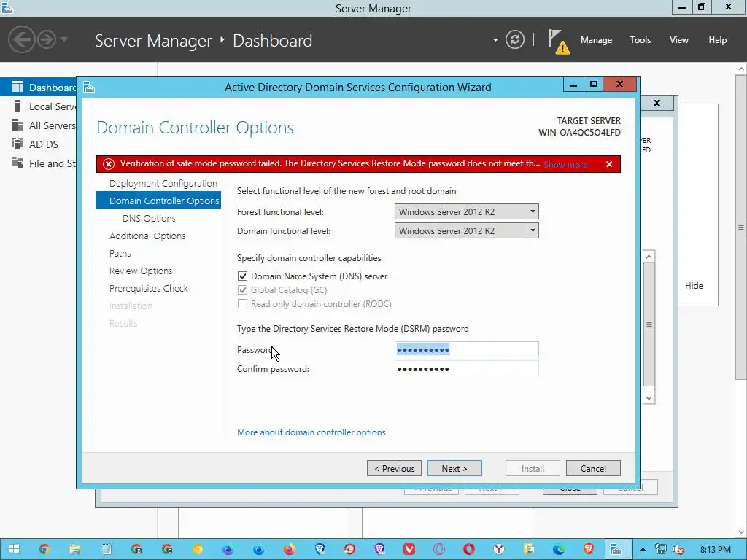
Task: Click Read only domain controller (RODC) checkbox
Action: click(x=242, y=304)
